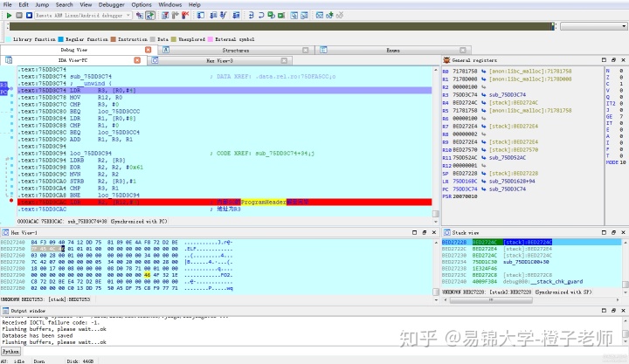The width and height of the screenshot is (629, 364).
Task: Jump to the R0 register address arrow
Action: click(x=483, y=71)
